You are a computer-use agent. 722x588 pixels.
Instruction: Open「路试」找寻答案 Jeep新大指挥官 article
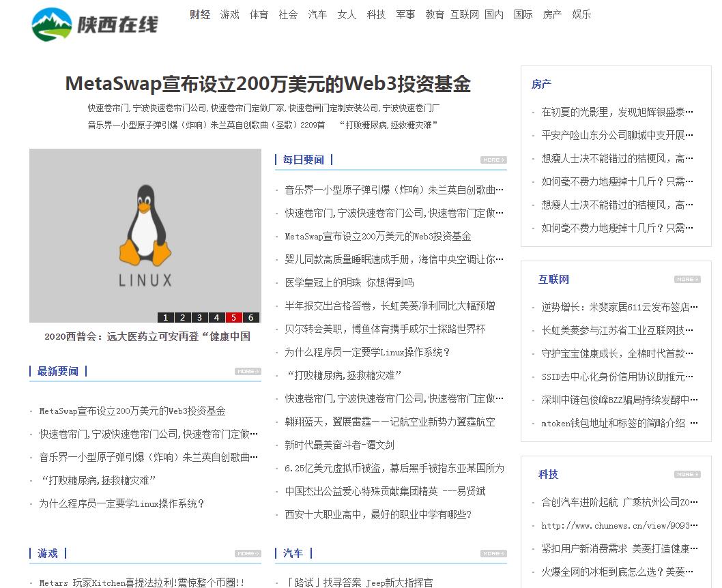359,583
